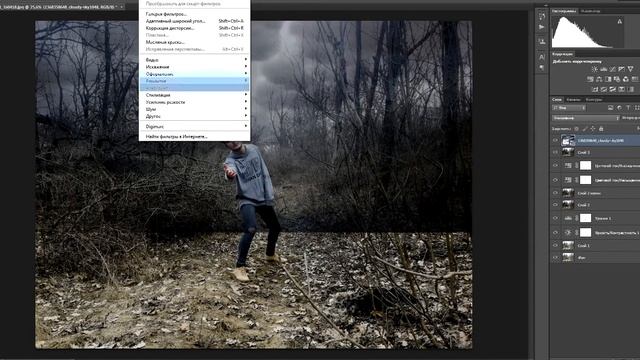Hide the selected cloudy-sky layer
This screenshot has width=640, height=360.
[x=555, y=140]
